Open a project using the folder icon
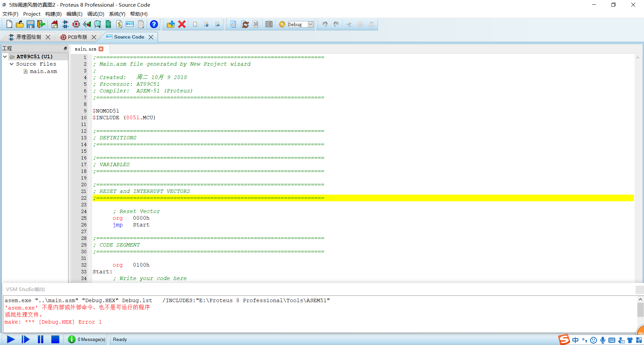644x345 pixels. 20,24
